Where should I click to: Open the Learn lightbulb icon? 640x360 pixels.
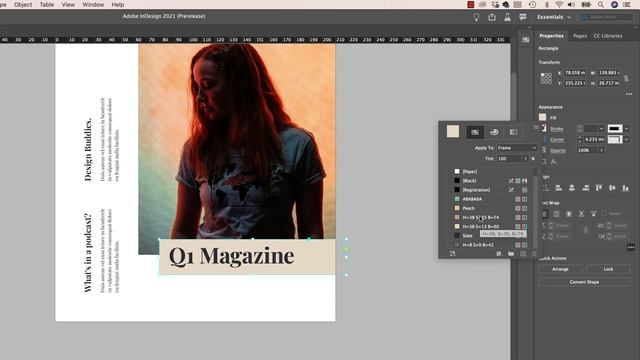coord(476,17)
